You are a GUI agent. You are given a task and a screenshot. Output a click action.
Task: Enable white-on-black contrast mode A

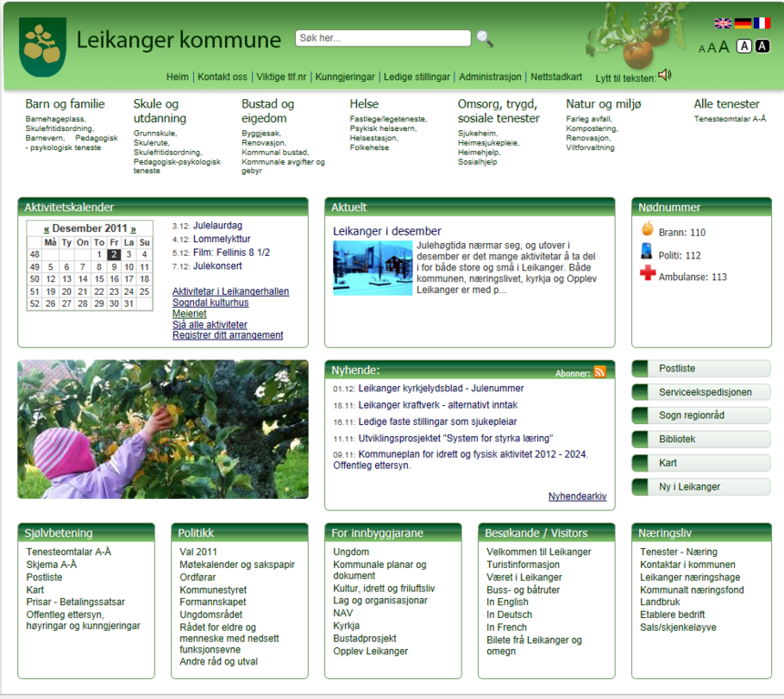(762, 46)
